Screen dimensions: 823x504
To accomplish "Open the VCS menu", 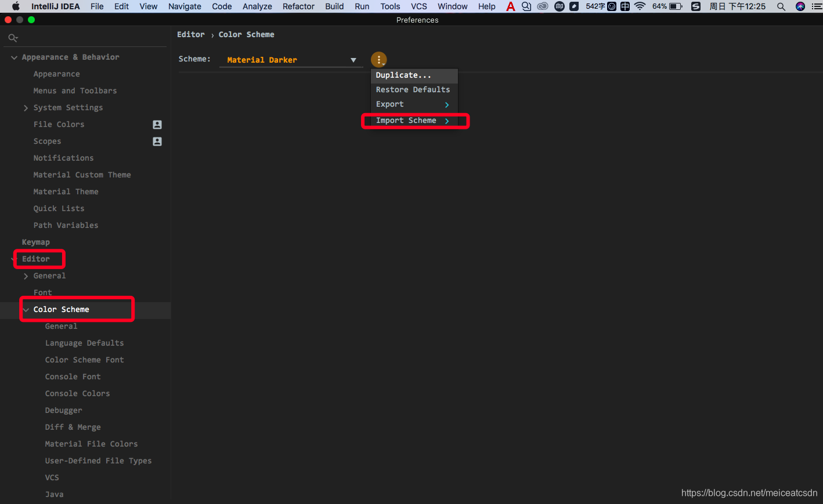I will [x=419, y=6].
